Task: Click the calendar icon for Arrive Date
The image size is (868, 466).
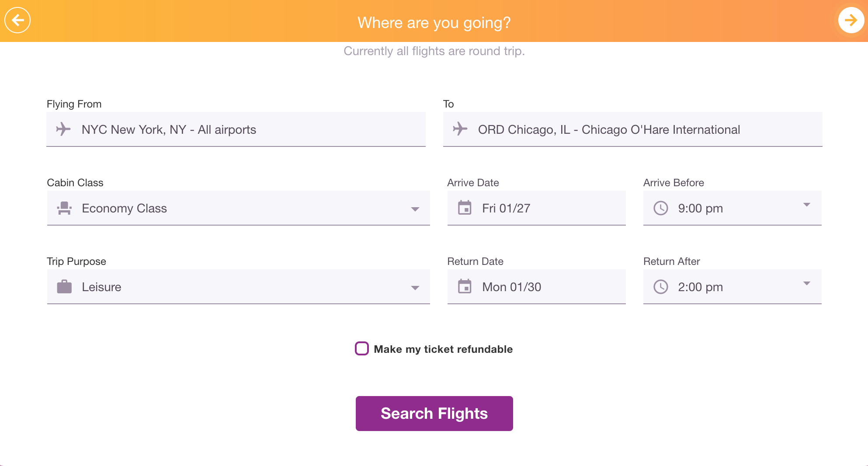Action: click(x=465, y=208)
